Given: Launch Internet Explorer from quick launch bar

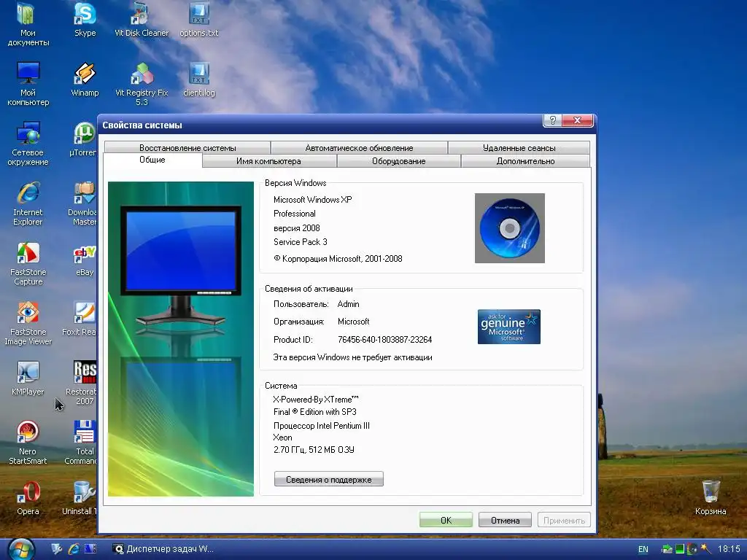Looking at the screenshot, I should (74, 549).
